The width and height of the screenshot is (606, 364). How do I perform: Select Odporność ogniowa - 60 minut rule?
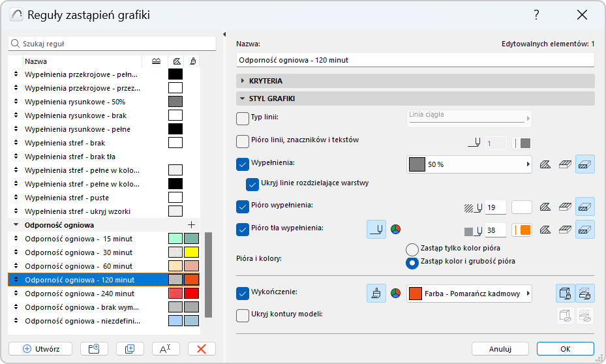[x=104, y=266]
